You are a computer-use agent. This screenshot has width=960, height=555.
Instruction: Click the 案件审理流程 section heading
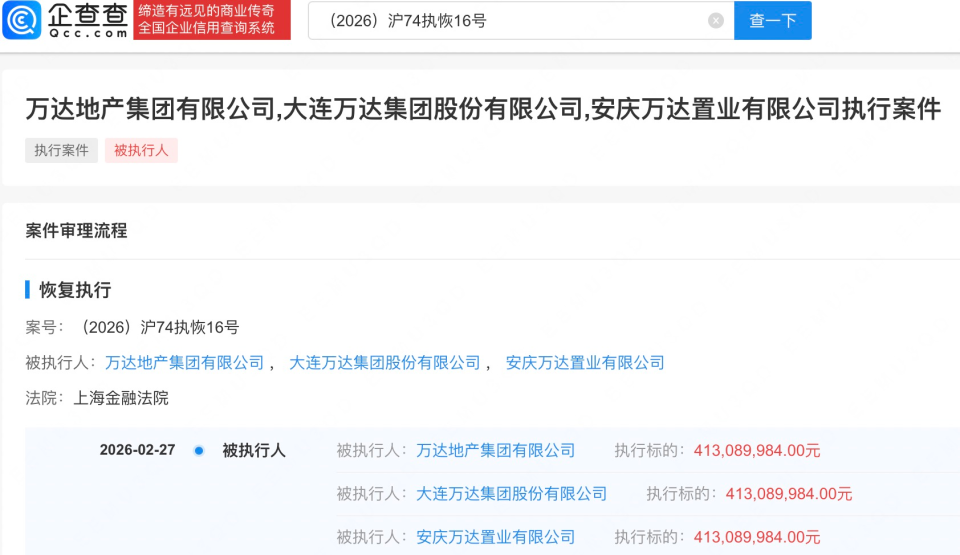click(77, 231)
